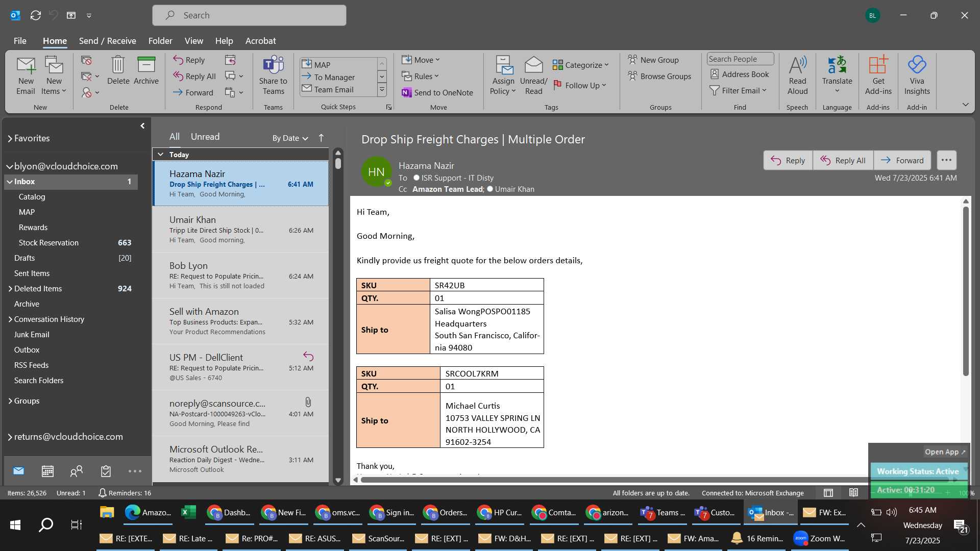Expand the Deleted Items folder
980x551 pixels.
tap(10, 289)
